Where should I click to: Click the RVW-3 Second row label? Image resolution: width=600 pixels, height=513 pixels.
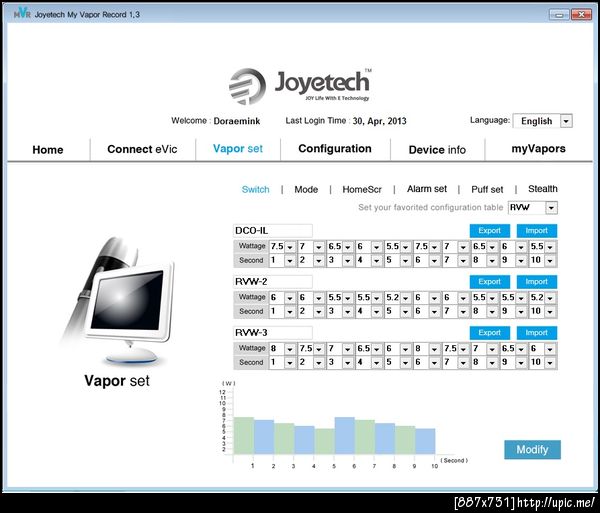click(x=251, y=362)
